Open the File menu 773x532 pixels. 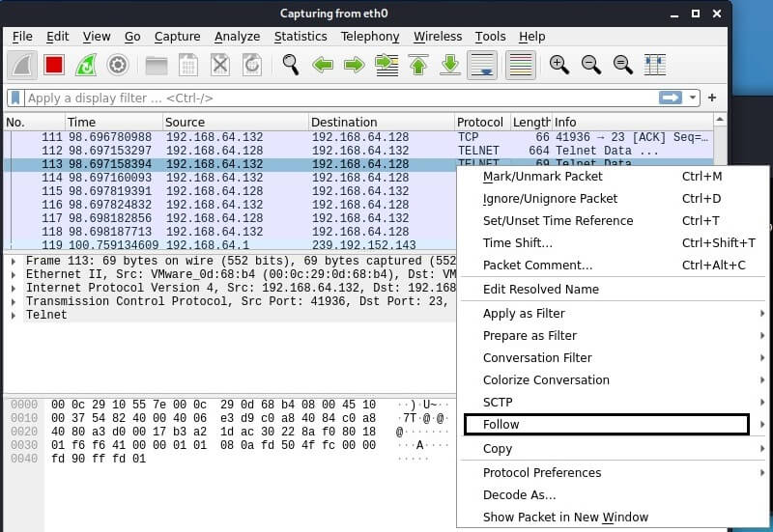22,37
